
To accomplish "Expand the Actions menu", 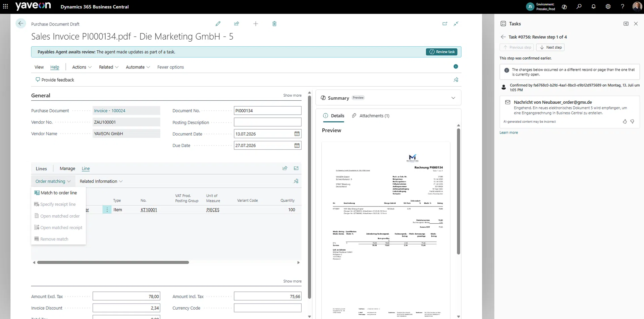I will [82, 67].
